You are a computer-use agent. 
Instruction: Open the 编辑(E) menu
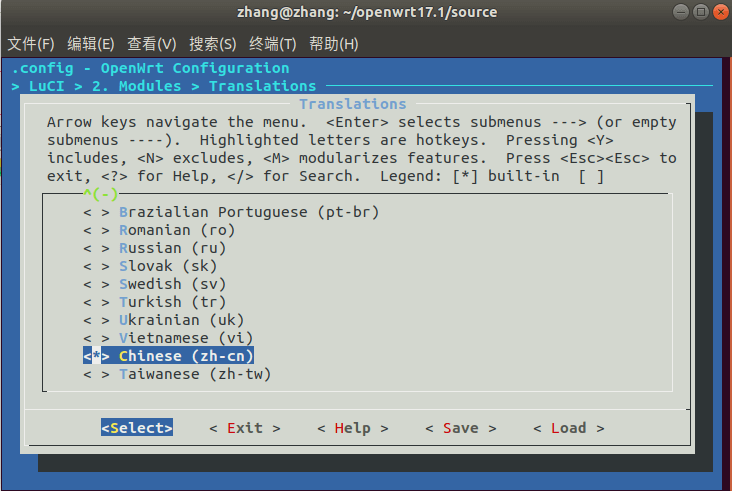(91, 44)
